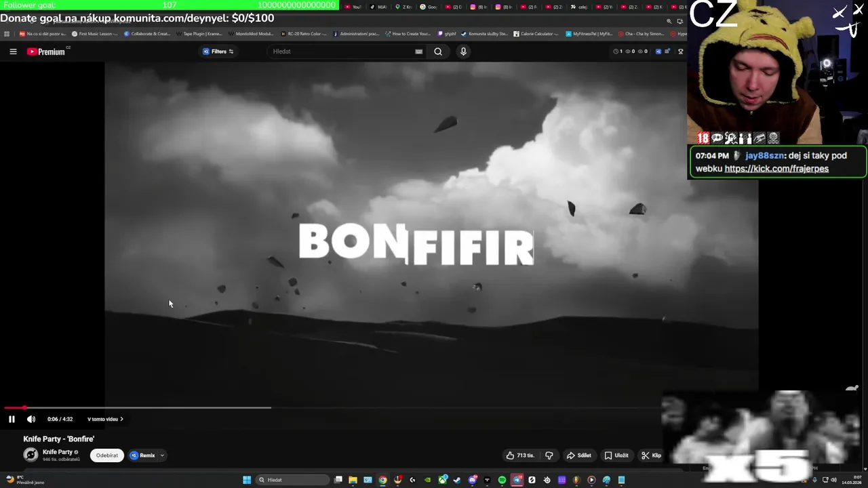Start voice search with microphone icon
This screenshot has width=868, height=488.
pyautogui.click(x=463, y=52)
